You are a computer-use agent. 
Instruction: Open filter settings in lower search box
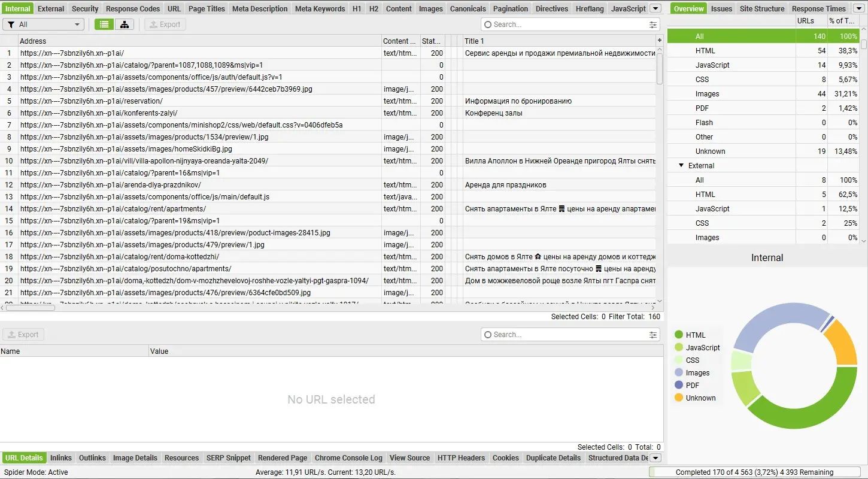[x=652, y=335]
